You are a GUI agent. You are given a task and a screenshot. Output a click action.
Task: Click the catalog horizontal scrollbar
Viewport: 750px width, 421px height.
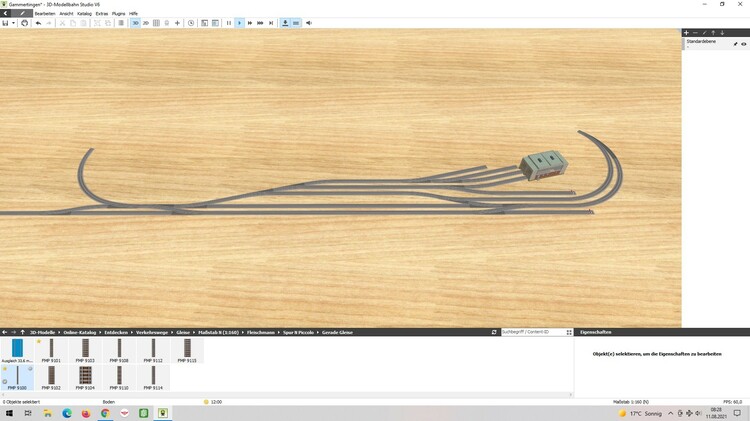point(287,395)
